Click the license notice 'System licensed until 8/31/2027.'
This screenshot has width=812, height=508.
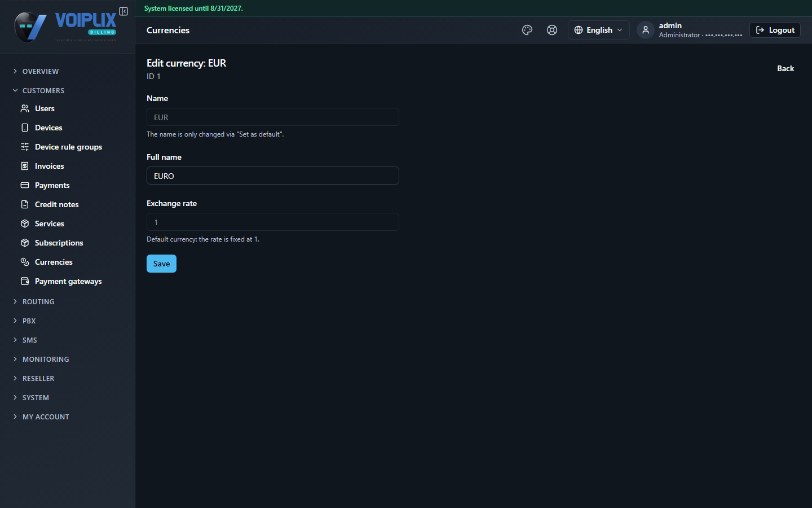pyautogui.click(x=193, y=8)
